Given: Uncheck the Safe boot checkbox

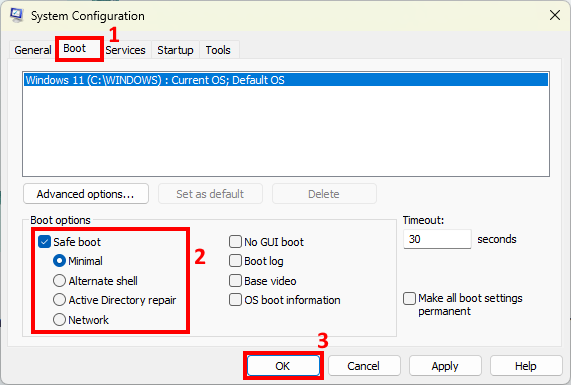Looking at the screenshot, I should [44, 242].
